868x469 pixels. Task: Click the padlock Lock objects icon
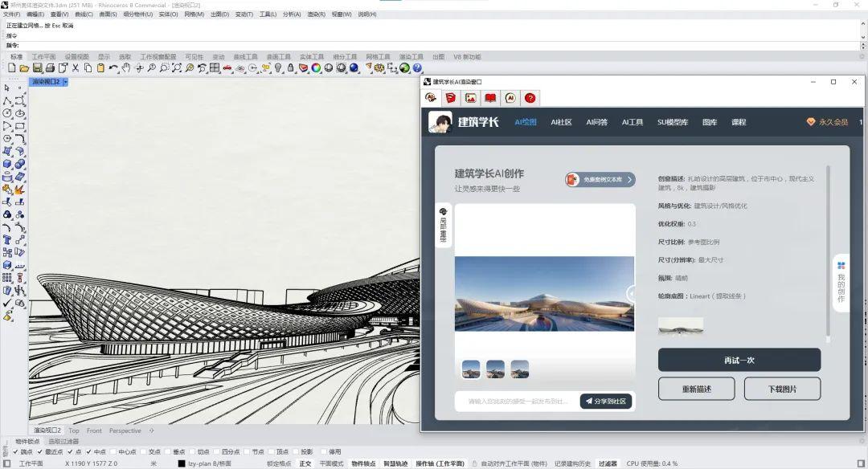[291, 68]
